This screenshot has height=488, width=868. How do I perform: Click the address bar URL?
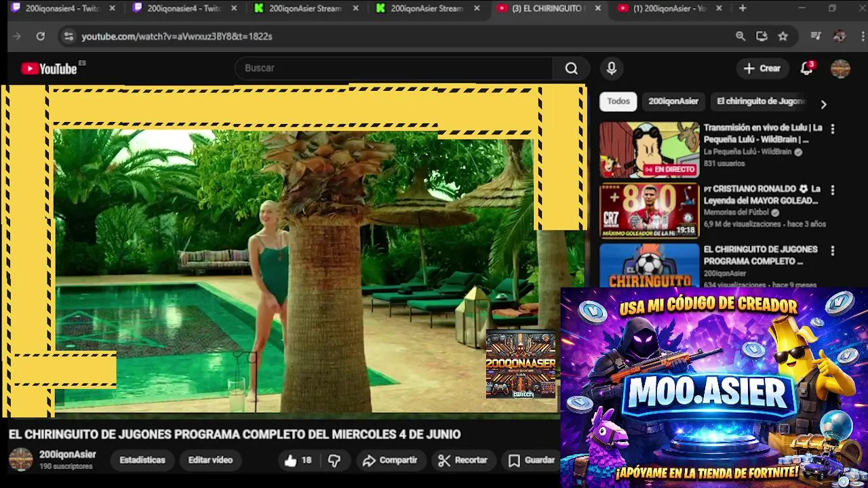pyautogui.click(x=177, y=37)
